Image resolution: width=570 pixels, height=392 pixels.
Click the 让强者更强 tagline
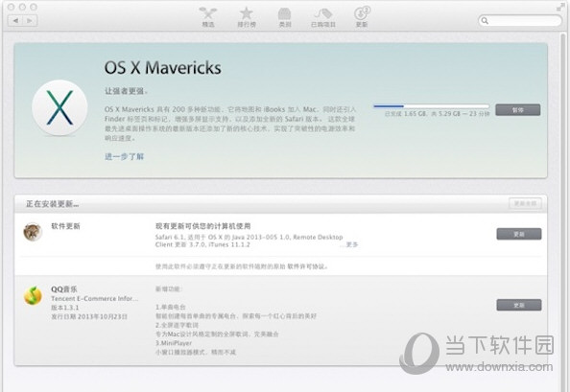click(x=126, y=91)
